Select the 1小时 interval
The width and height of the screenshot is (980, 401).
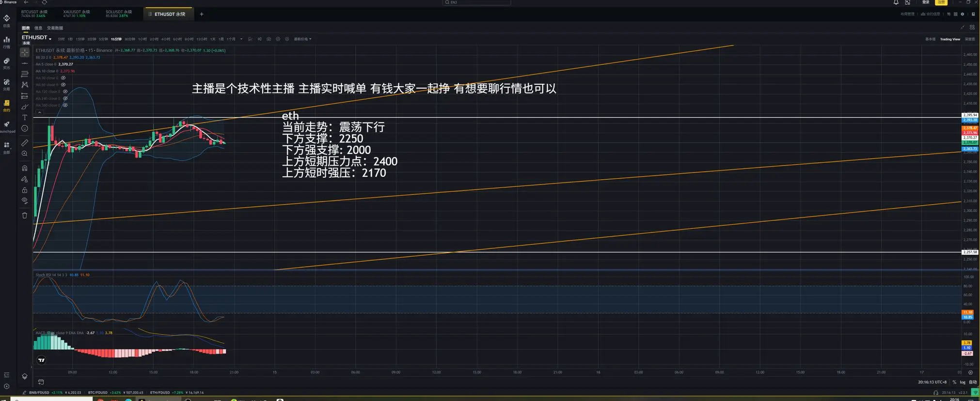[x=142, y=39]
